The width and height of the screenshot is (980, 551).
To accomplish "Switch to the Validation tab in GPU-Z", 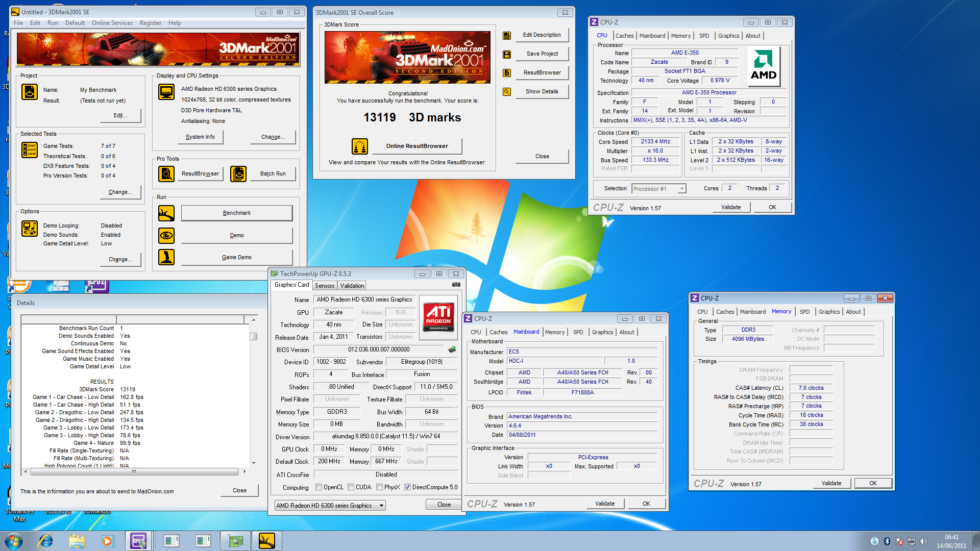I will [352, 286].
